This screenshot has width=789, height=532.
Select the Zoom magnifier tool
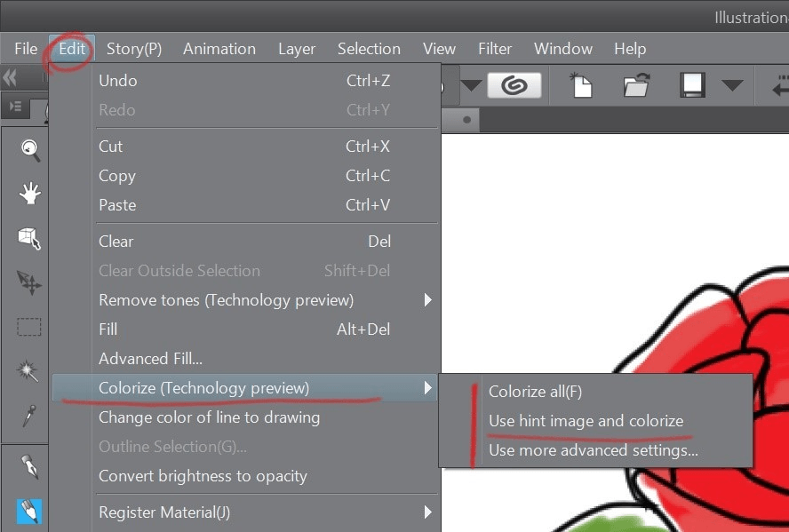pyautogui.click(x=29, y=150)
